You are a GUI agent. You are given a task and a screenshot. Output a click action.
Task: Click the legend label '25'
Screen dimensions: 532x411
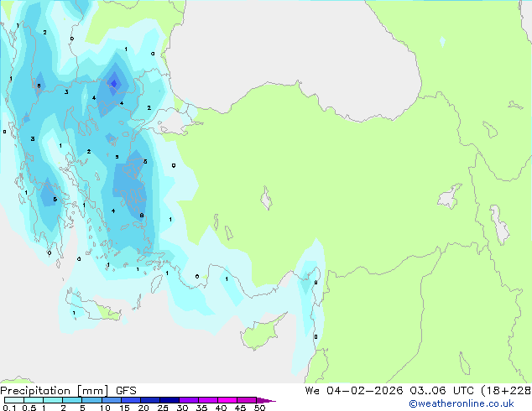click(163, 408)
